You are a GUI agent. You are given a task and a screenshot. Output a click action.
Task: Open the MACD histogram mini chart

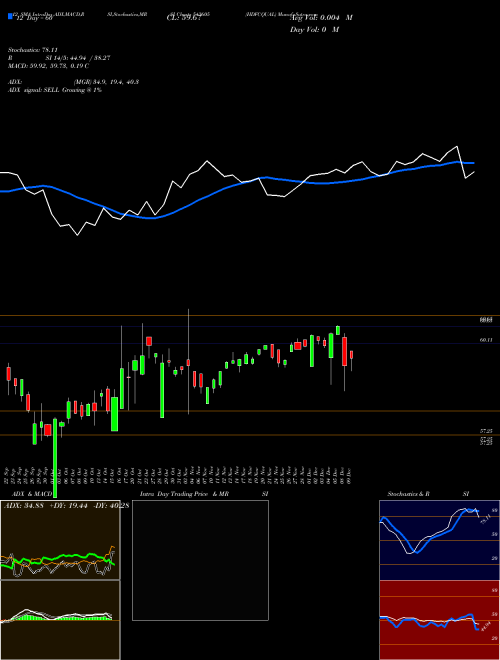pyautogui.click(x=60, y=620)
